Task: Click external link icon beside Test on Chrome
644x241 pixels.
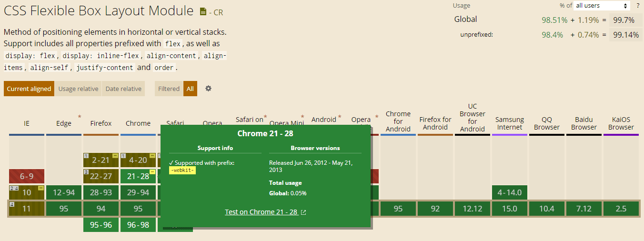Action: coord(303,212)
